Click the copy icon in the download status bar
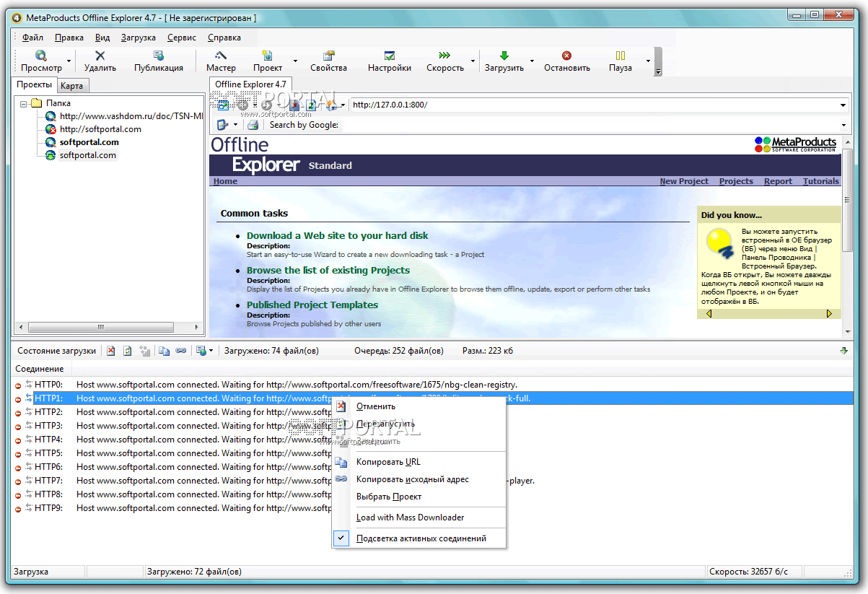868x594 pixels. [165, 351]
